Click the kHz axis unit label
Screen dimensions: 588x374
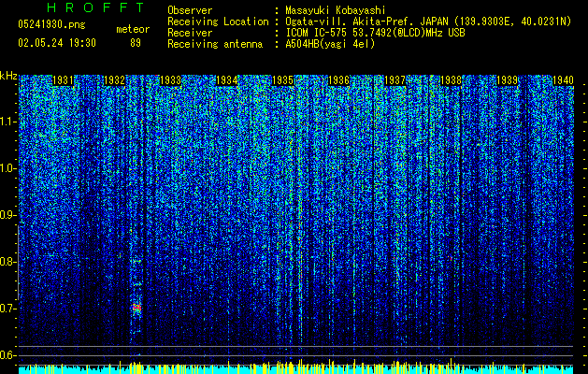pyautogui.click(x=8, y=76)
